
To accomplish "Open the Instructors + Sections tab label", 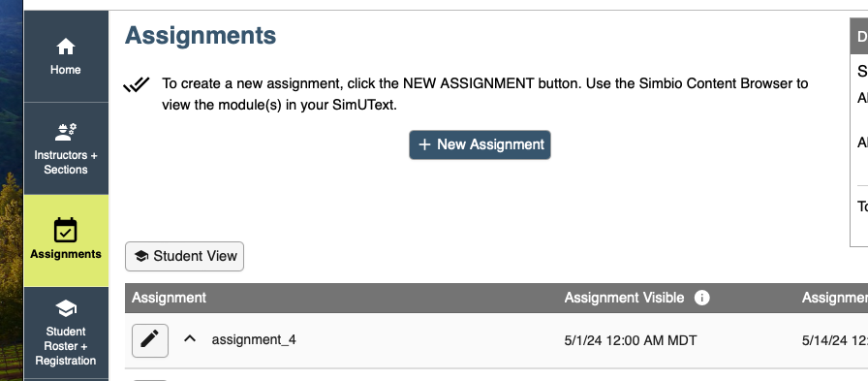I will pyautogui.click(x=66, y=162).
